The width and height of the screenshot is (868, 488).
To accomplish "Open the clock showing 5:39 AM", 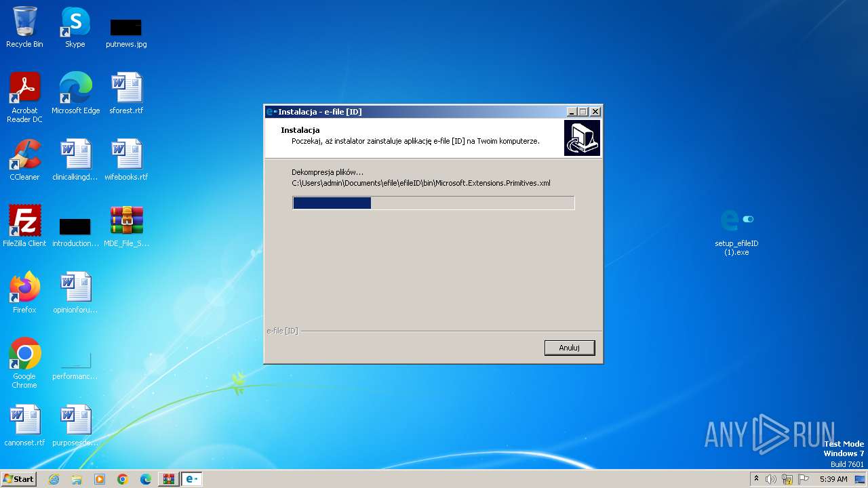I will [833, 479].
